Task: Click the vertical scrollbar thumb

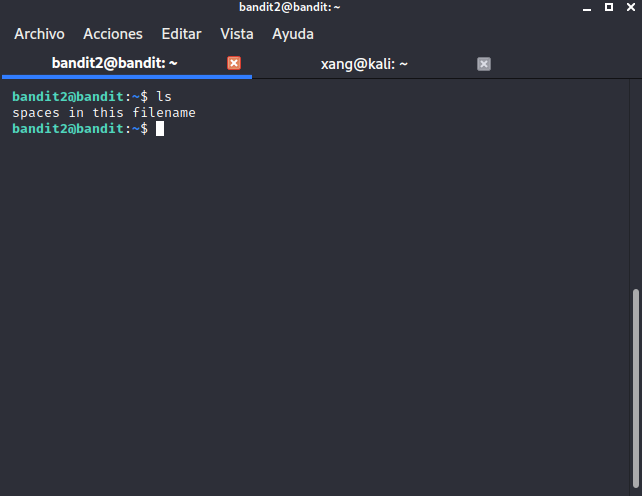Action: pyautogui.click(x=635, y=388)
